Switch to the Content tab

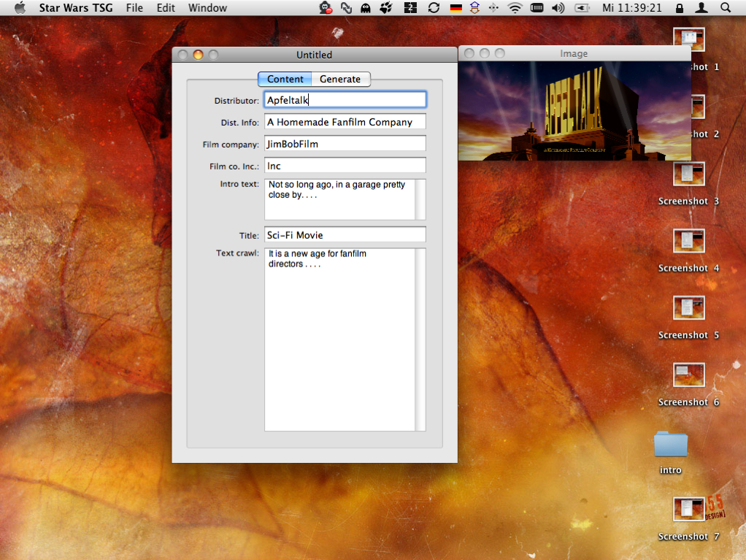[x=285, y=79]
